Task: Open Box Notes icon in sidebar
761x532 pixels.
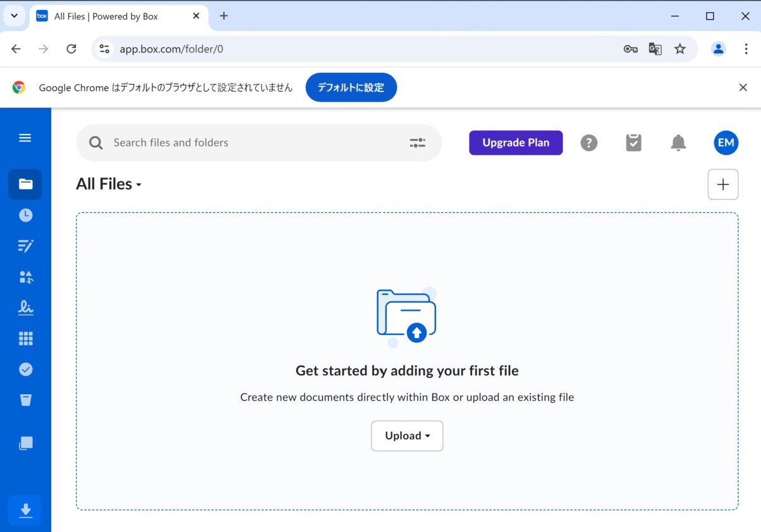Action: pos(25,246)
